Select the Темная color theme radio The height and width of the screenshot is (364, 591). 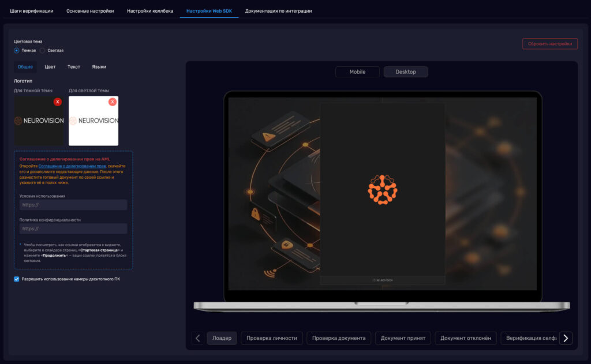[17, 51]
